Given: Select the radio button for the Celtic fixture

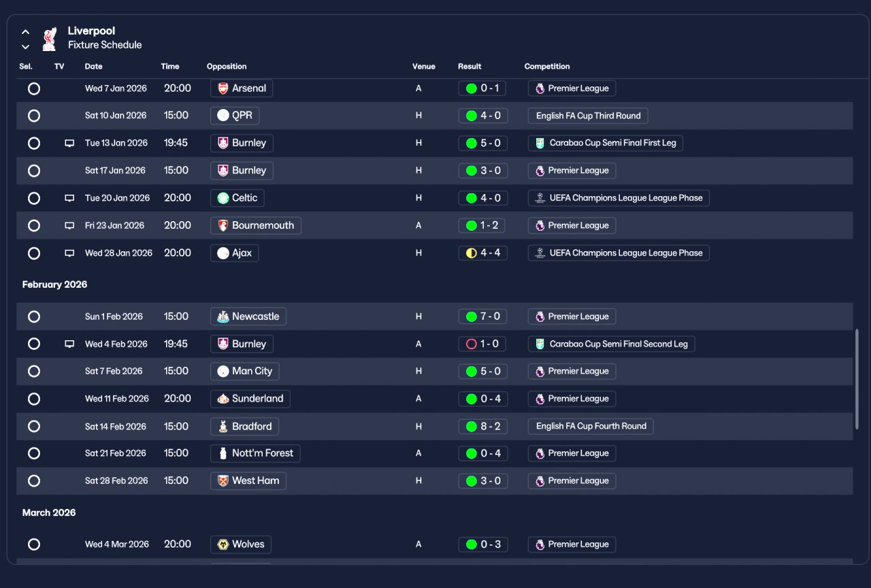Looking at the screenshot, I should [34, 198].
